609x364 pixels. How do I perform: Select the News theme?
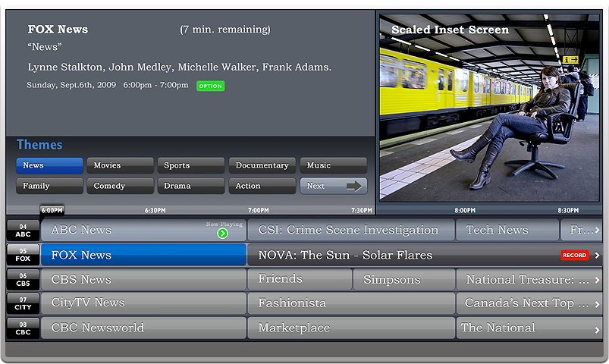pyautogui.click(x=50, y=165)
